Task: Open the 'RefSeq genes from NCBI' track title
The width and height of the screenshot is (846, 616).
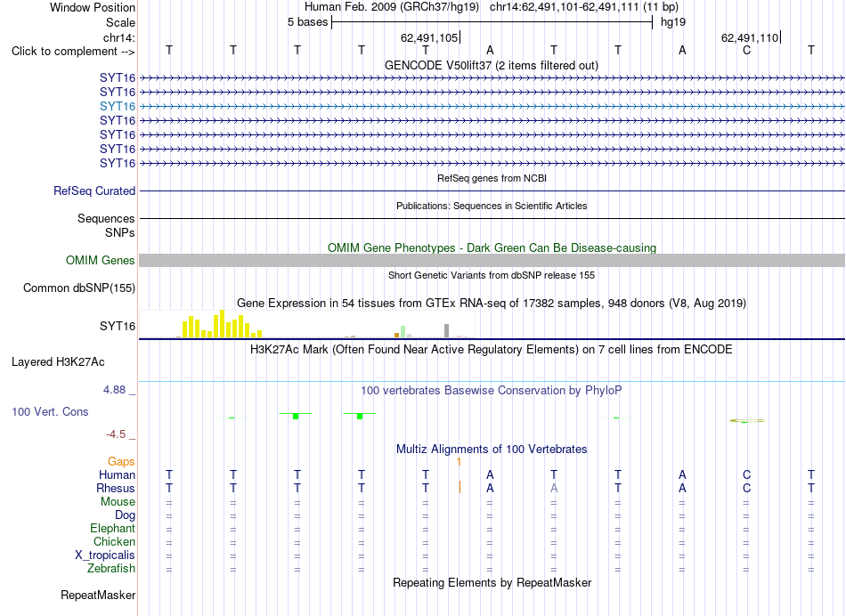Action: pyautogui.click(x=492, y=178)
